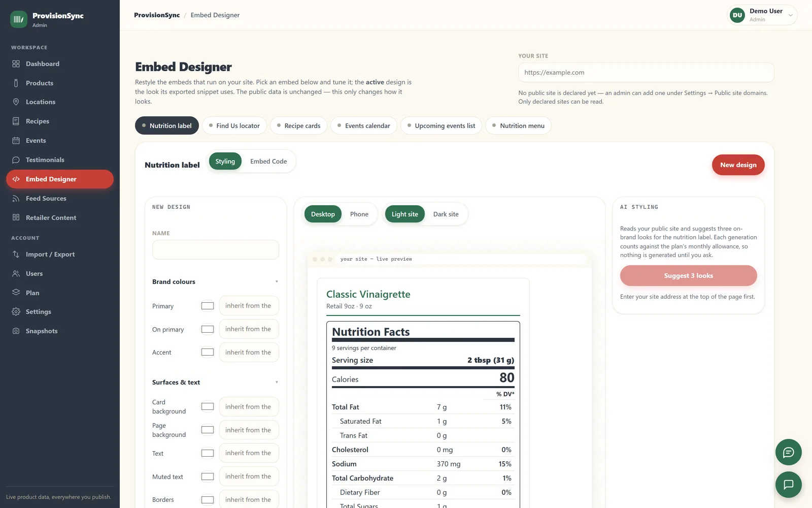This screenshot has width=812, height=508.
Task: Click the Recipes document icon
Action: pos(16,121)
